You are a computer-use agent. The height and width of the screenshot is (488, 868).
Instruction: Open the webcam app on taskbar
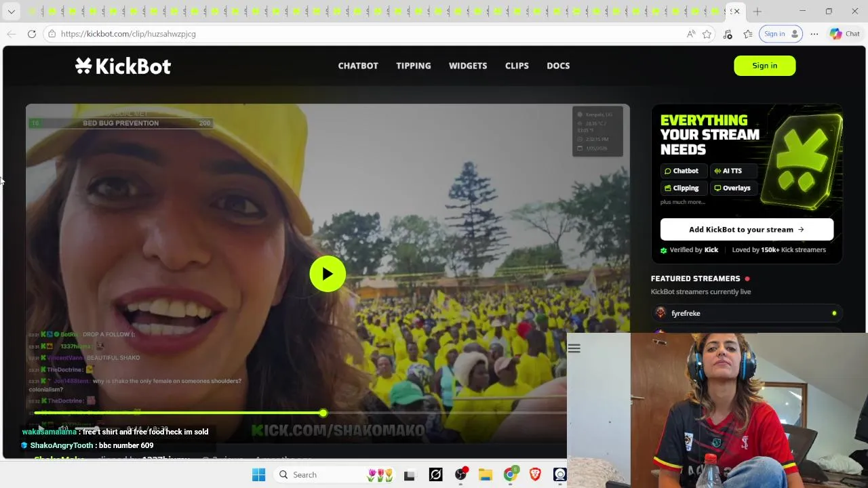pyautogui.click(x=559, y=475)
